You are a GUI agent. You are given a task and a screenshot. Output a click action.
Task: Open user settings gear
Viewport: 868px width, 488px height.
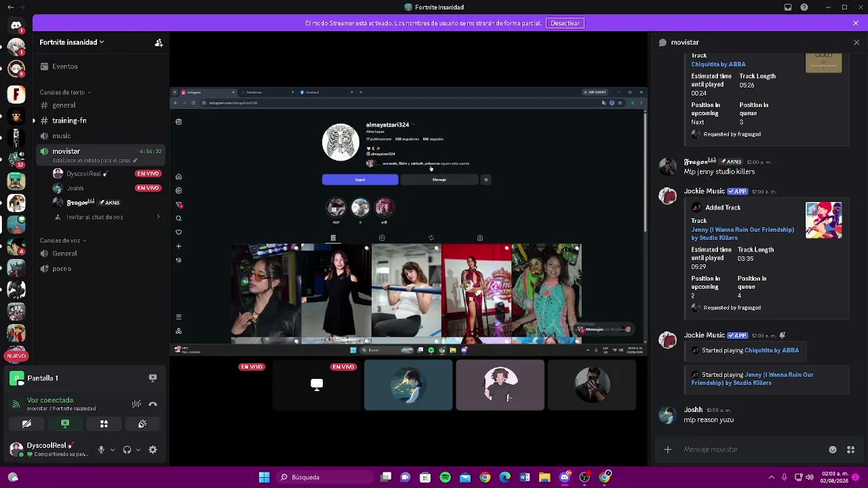pyautogui.click(x=153, y=449)
